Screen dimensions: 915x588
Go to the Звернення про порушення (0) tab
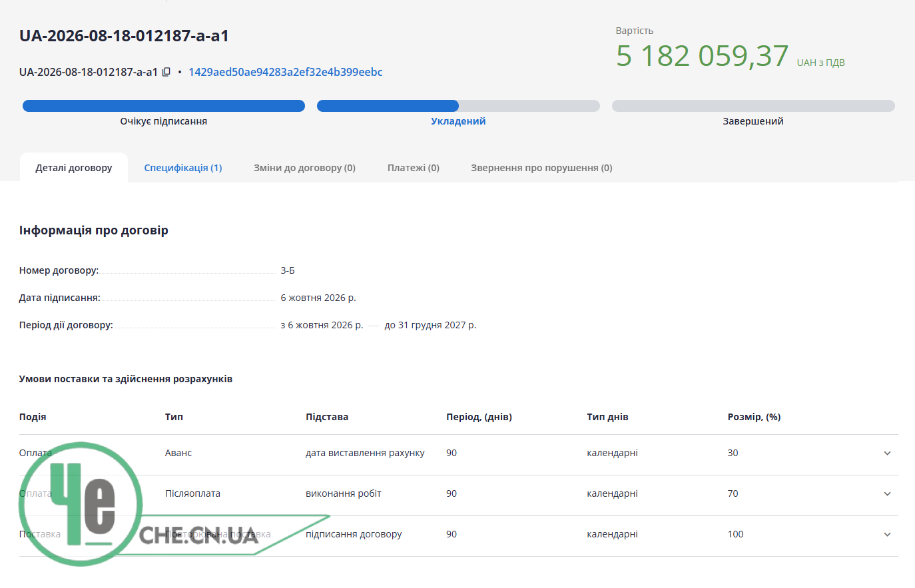tap(541, 168)
